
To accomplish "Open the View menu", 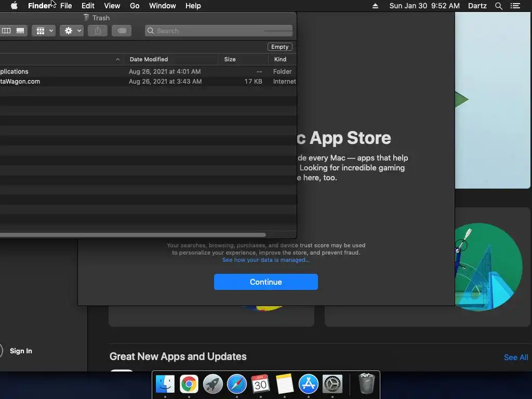I will pos(112,6).
